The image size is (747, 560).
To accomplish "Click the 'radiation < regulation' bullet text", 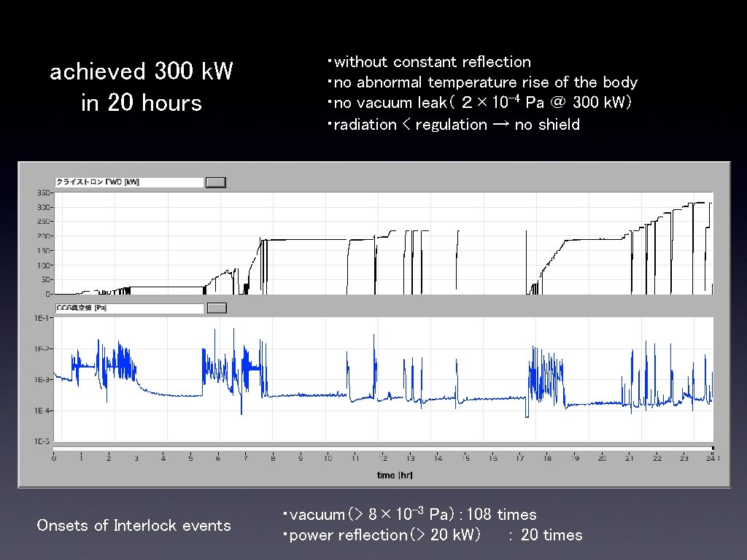I will (x=454, y=125).
